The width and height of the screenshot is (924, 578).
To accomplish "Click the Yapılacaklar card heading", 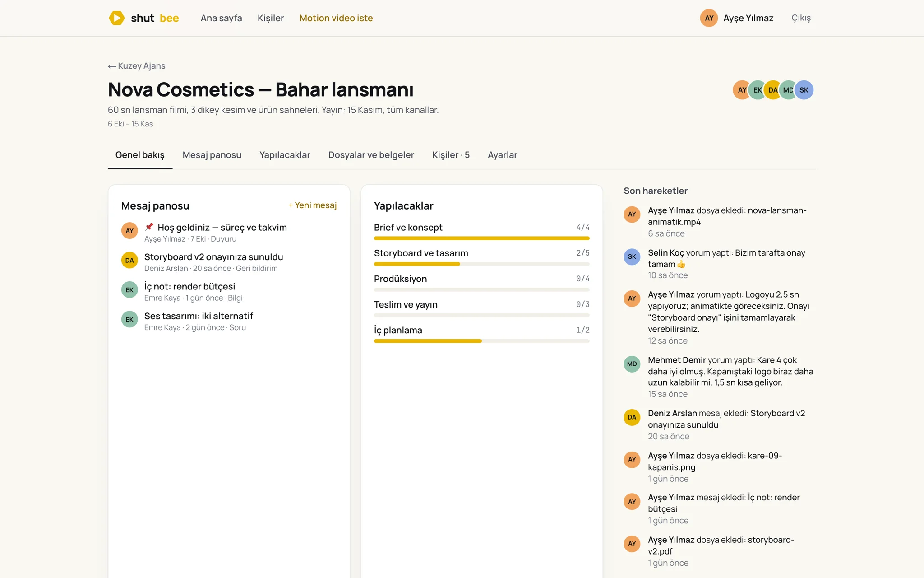I will [403, 206].
